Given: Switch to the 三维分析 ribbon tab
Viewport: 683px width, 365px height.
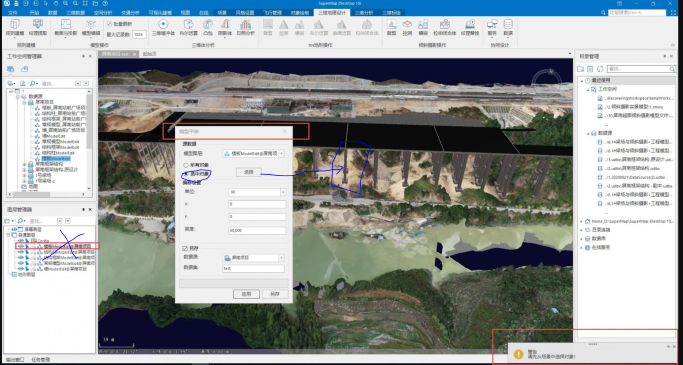Looking at the screenshot, I should coord(364,13).
